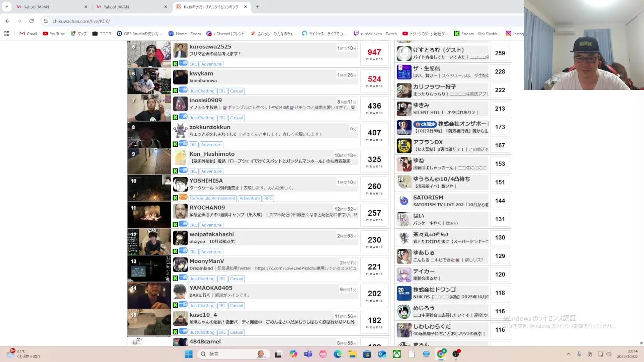The width and height of the screenshot is (644, 362).
Task: Open the Discord フレンド bookmark
Action: coord(225,34)
